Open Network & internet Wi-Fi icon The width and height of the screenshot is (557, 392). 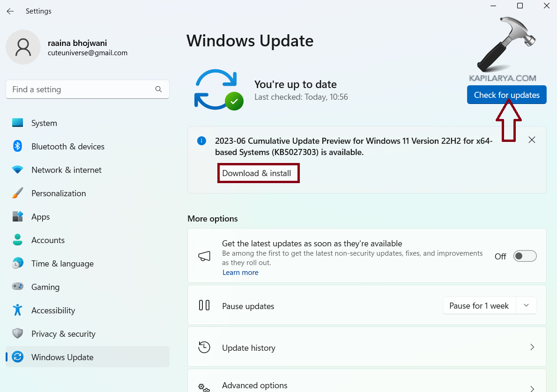pyautogui.click(x=18, y=170)
